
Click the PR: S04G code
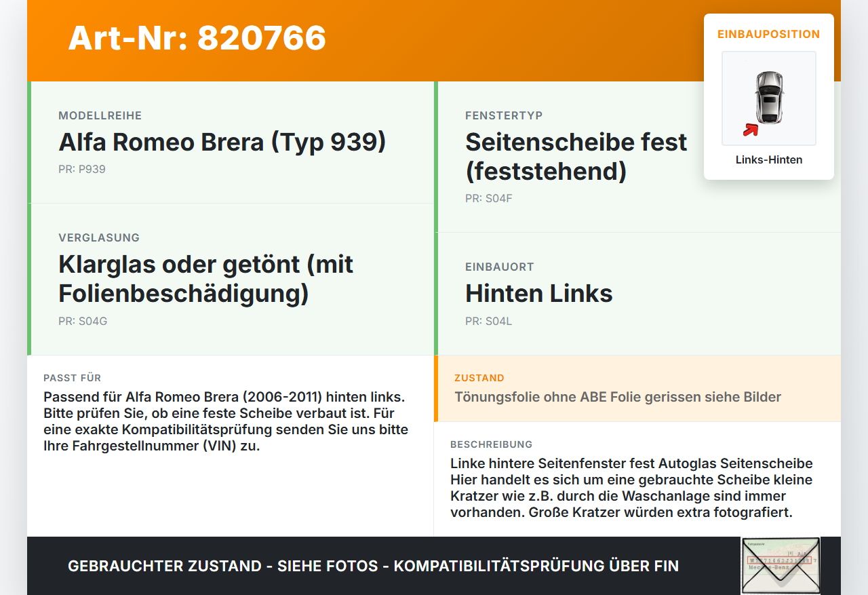click(x=83, y=321)
